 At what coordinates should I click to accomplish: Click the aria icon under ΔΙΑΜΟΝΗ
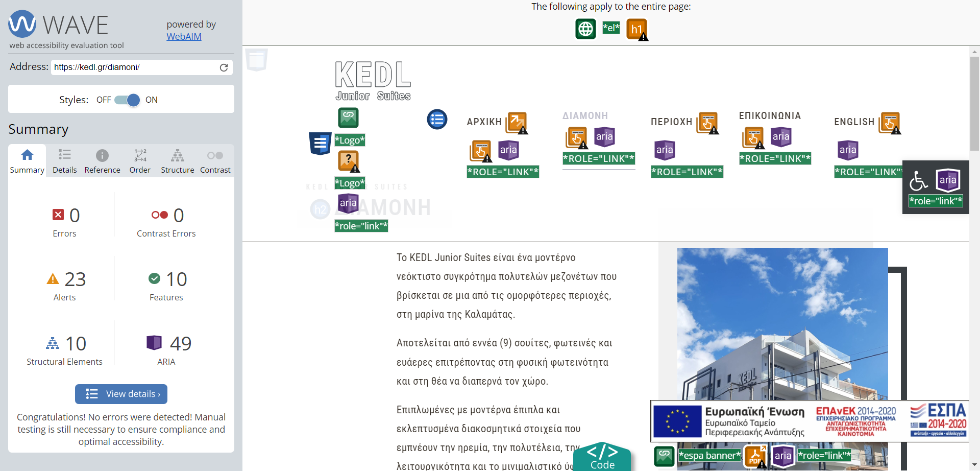[x=604, y=137]
